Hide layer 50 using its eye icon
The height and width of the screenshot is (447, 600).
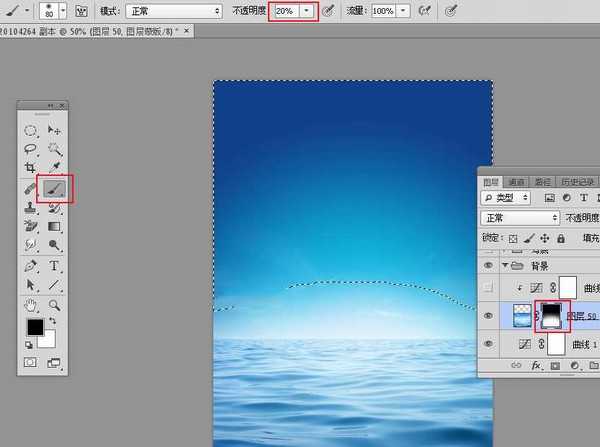click(488, 315)
